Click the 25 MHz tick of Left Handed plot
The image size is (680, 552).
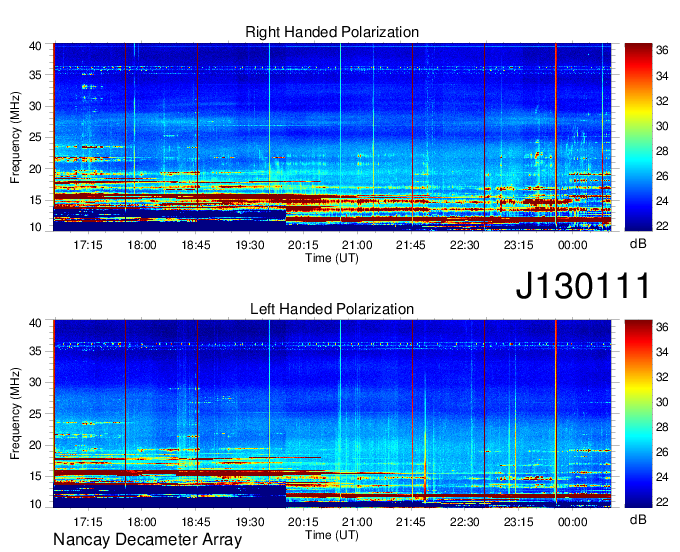35,414
